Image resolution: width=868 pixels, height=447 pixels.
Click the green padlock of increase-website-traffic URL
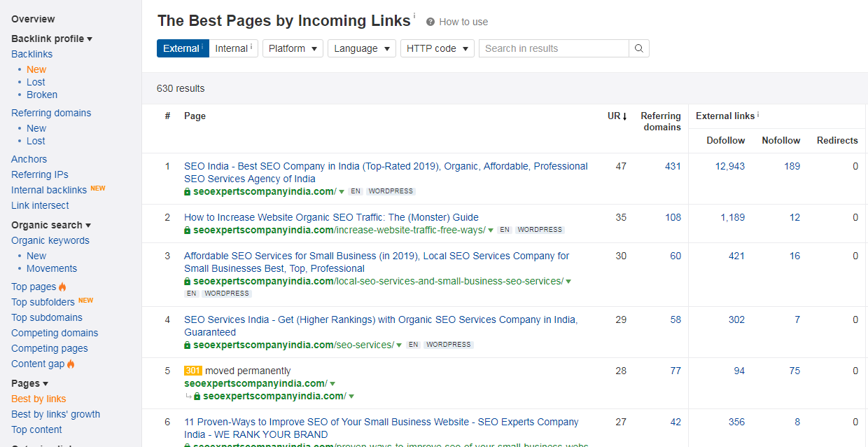point(188,230)
